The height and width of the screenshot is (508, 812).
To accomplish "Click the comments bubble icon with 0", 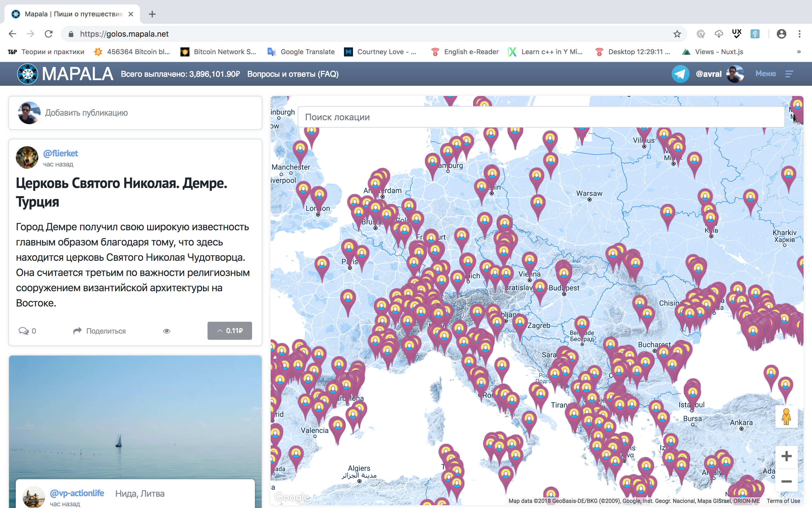I will pos(27,331).
